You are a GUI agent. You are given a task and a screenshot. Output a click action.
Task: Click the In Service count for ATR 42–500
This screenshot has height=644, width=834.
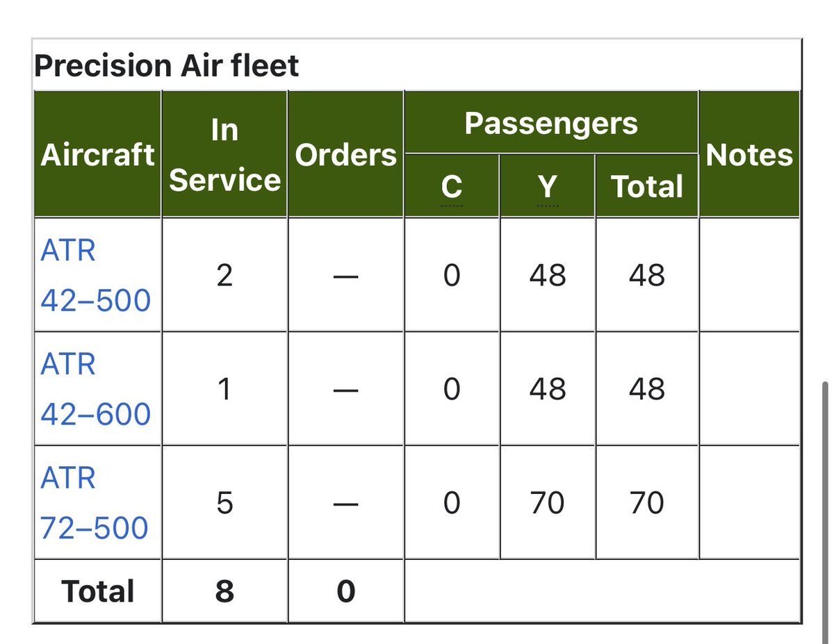tap(224, 275)
